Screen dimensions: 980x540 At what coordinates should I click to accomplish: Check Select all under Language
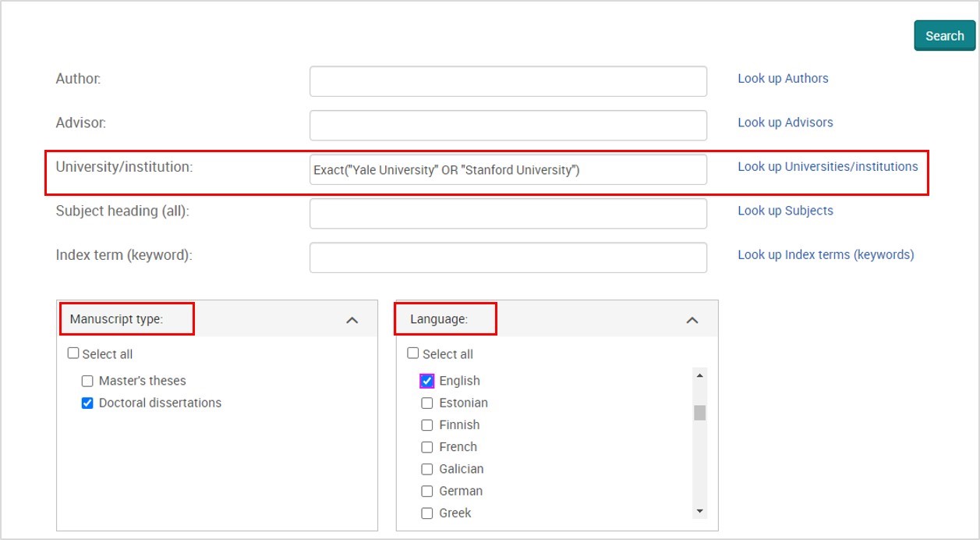tap(413, 353)
